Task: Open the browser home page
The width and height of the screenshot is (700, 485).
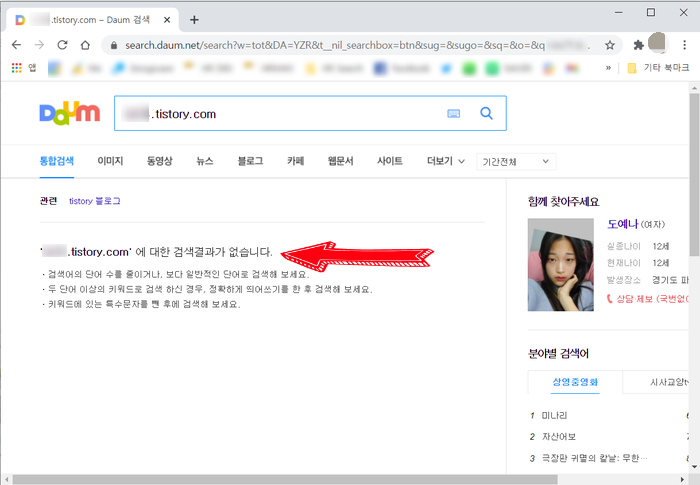Action: (x=85, y=45)
